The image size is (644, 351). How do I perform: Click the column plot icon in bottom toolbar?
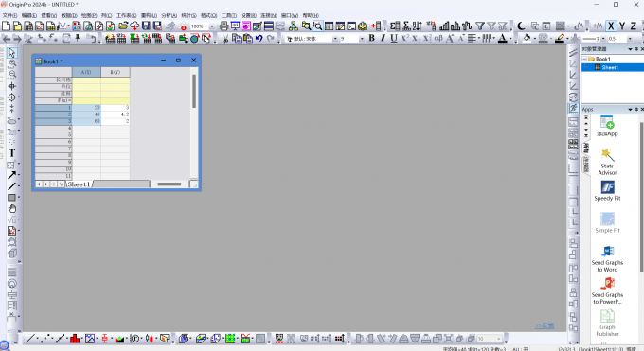[x=75, y=339]
